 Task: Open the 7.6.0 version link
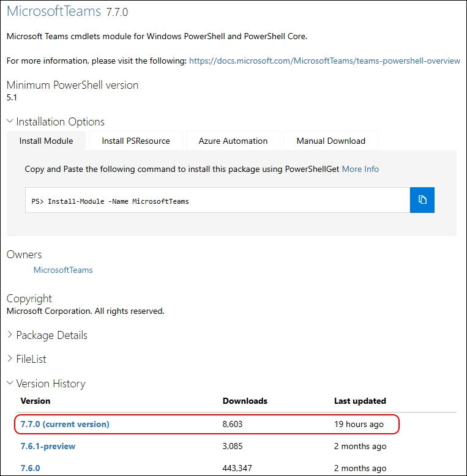click(x=30, y=468)
